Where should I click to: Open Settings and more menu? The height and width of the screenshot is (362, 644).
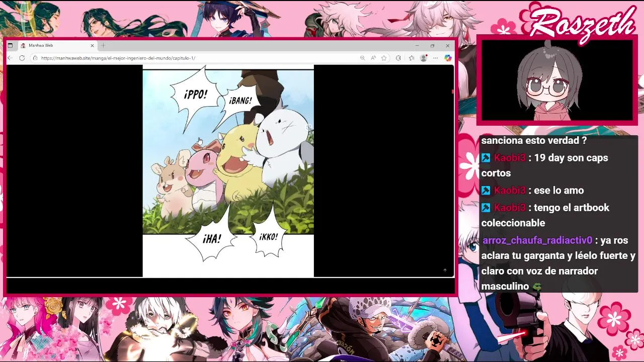435,58
